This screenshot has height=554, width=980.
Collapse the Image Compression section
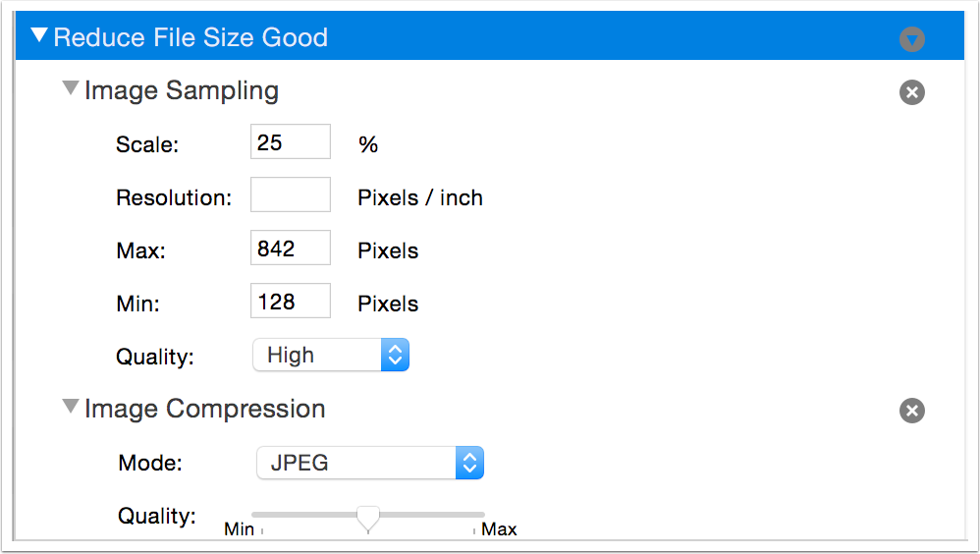(x=70, y=407)
